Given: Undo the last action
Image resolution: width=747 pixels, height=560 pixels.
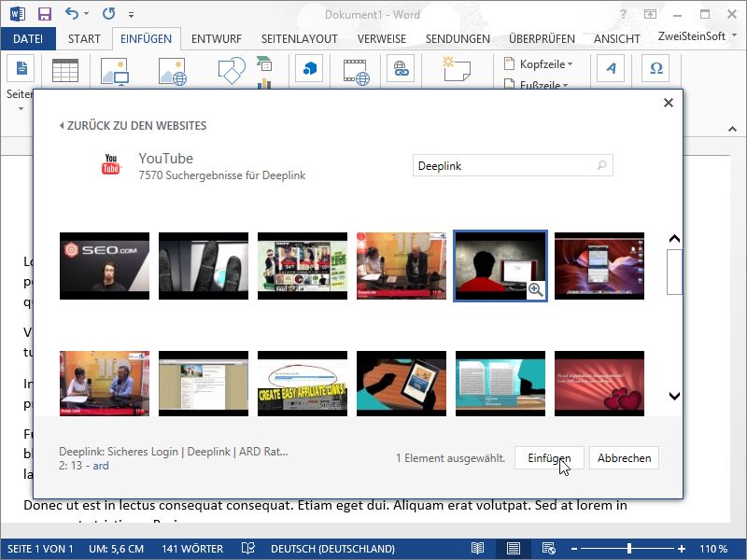Looking at the screenshot, I should [x=72, y=14].
